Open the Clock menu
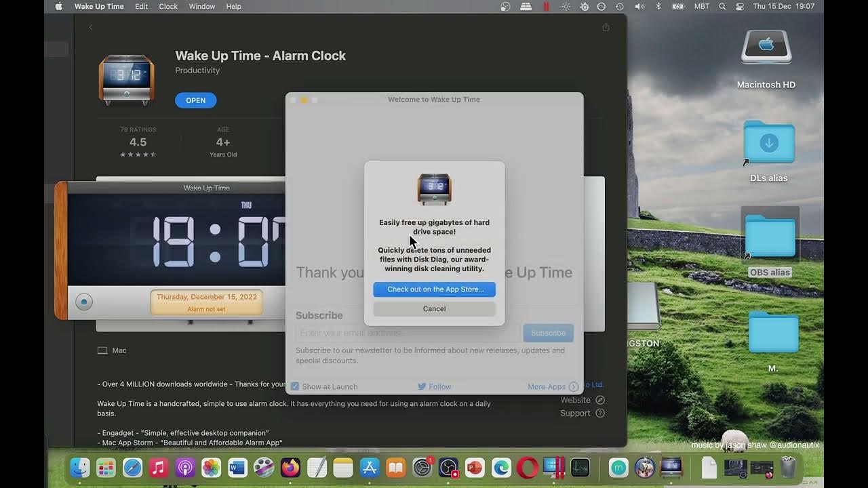This screenshot has height=488, width=868. (168, 6)
